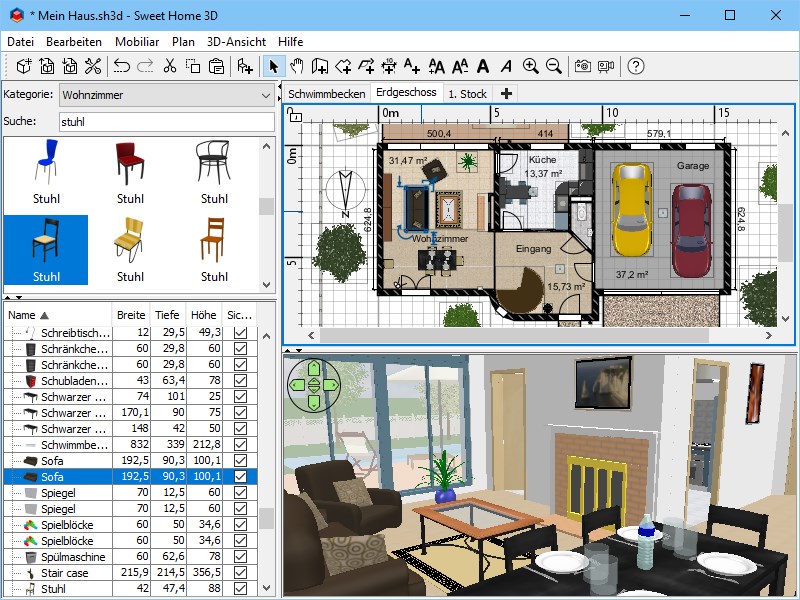Toggle the checkbox in the Schreibtisch... row
Viewport: 800px width, 600px height.
240,333
